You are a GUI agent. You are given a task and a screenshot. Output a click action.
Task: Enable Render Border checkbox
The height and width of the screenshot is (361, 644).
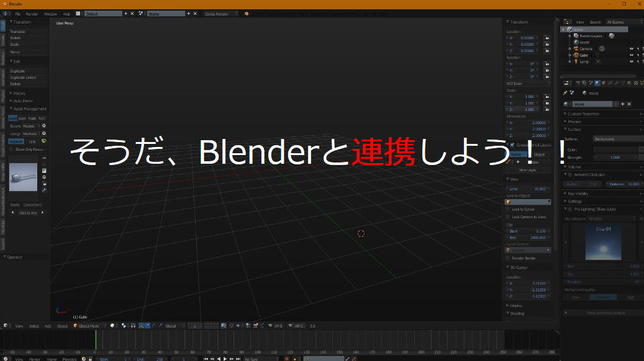click(508, 259)
